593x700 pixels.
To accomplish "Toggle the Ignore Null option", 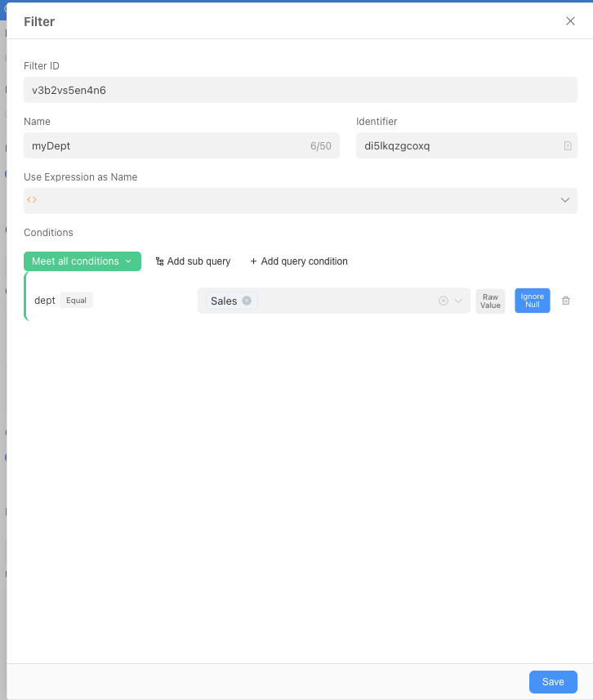I will click(x=532, y=301).
